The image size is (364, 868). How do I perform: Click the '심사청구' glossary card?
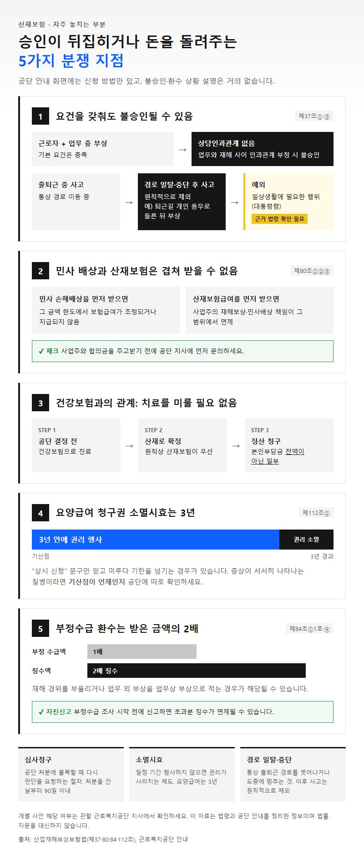coord(71,774)
